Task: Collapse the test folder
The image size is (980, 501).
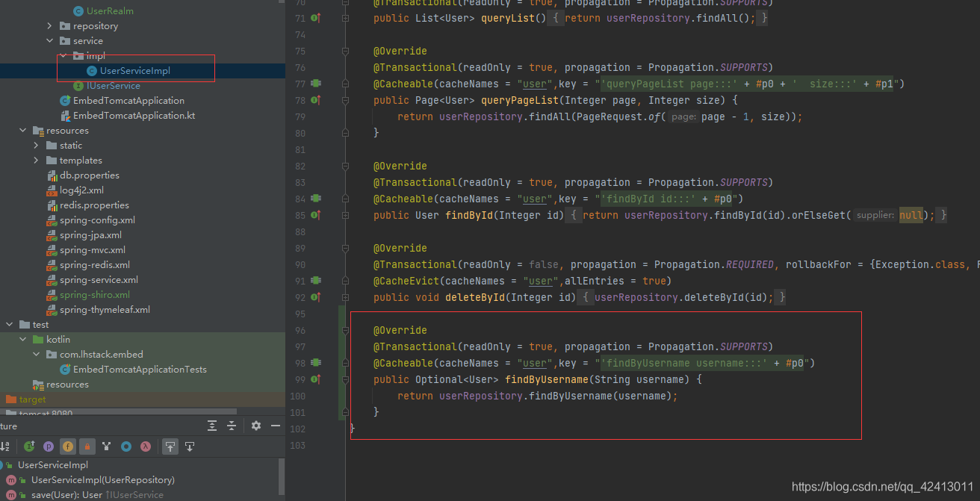Action: point(10,325)
